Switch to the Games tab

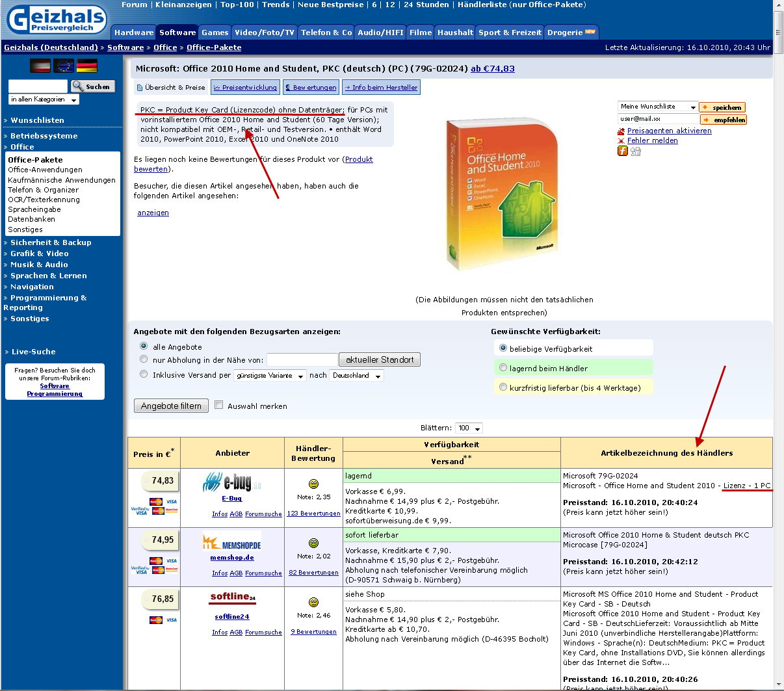[x=215, y=33]
